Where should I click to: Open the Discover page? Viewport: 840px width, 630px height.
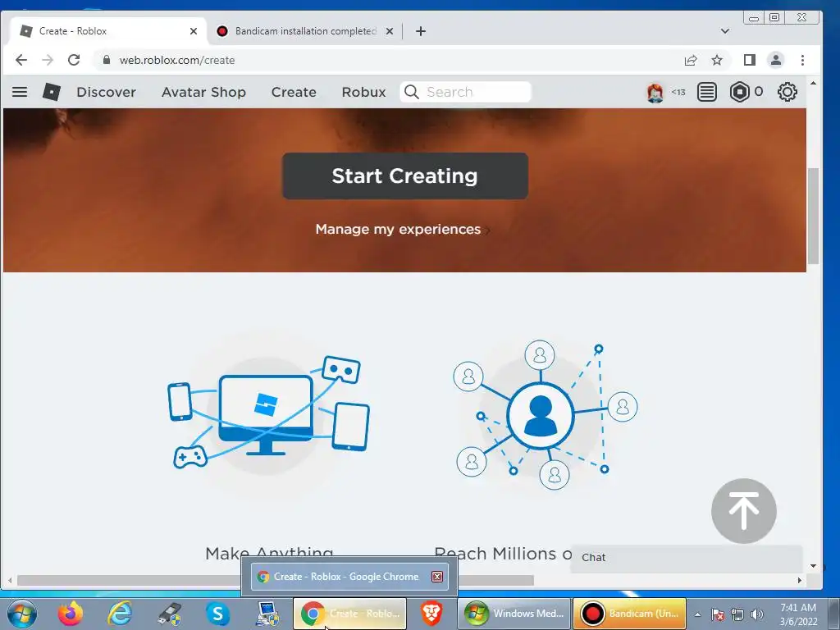(106, 92)
